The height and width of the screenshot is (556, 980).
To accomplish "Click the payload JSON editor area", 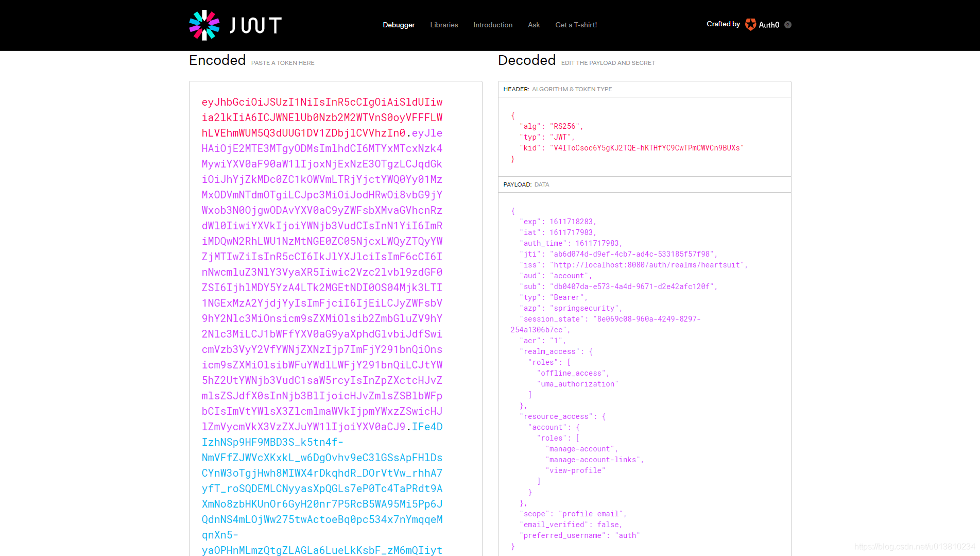I will [645, 374].
